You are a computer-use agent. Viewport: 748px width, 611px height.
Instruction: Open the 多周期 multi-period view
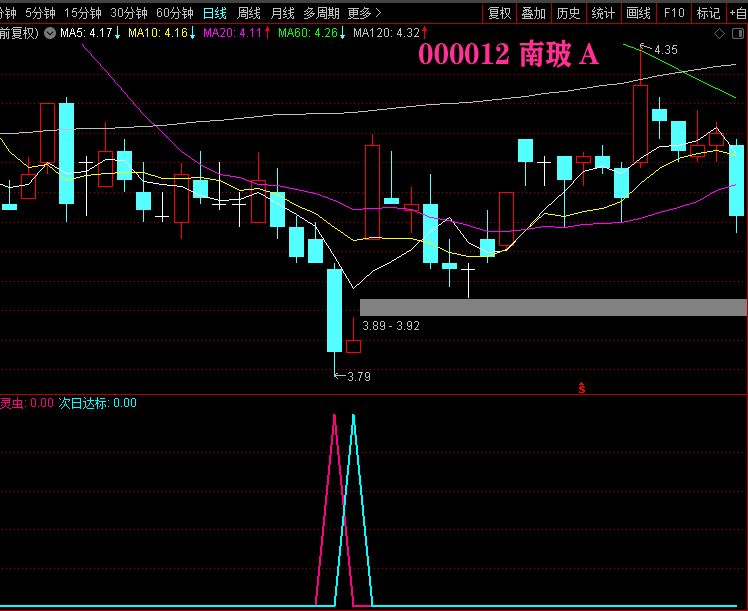pos(321,13)
